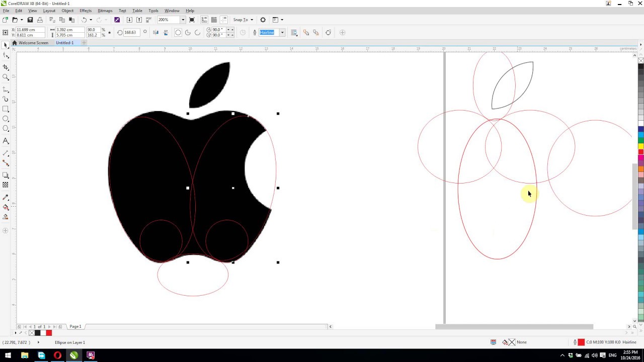Select the Drop Shadow tool
This screenshot has height=362, width=644.
point(6,175)
